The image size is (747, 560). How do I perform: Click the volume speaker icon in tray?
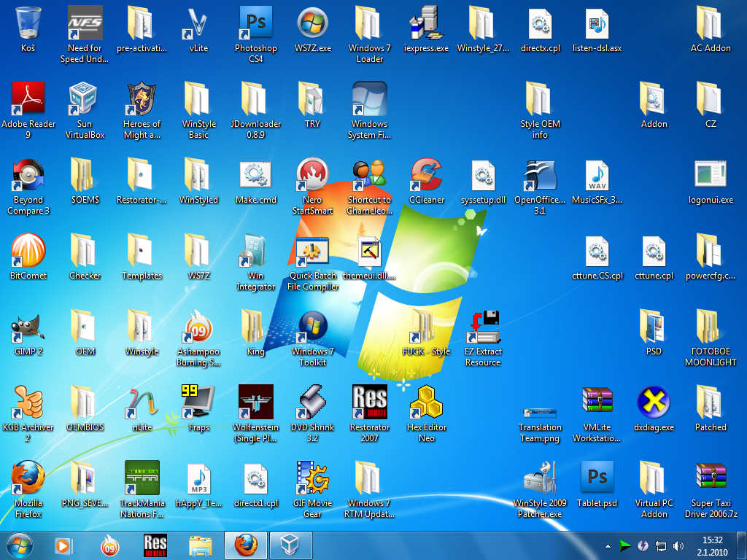[679, 545]
